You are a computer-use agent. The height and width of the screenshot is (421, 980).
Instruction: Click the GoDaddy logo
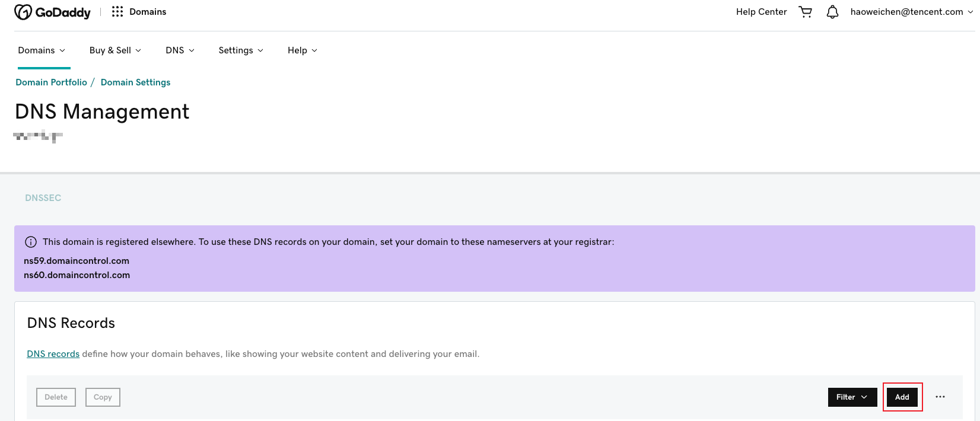[x=52, y=12]
